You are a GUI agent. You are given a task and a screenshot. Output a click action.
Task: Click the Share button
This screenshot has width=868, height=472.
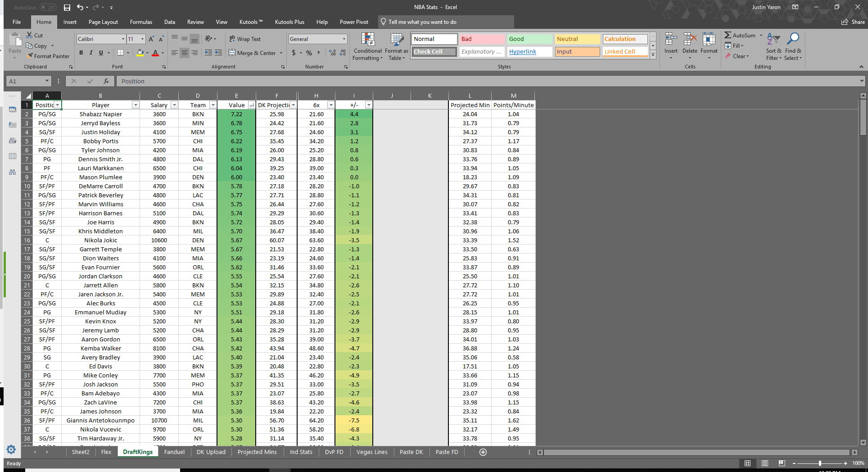853,22
